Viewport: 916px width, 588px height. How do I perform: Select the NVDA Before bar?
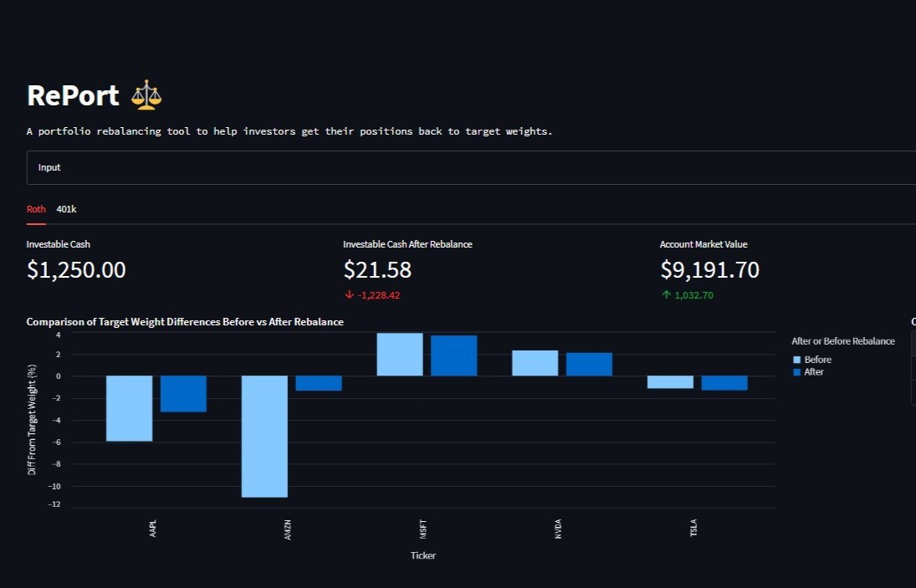[x=535, y=363]
